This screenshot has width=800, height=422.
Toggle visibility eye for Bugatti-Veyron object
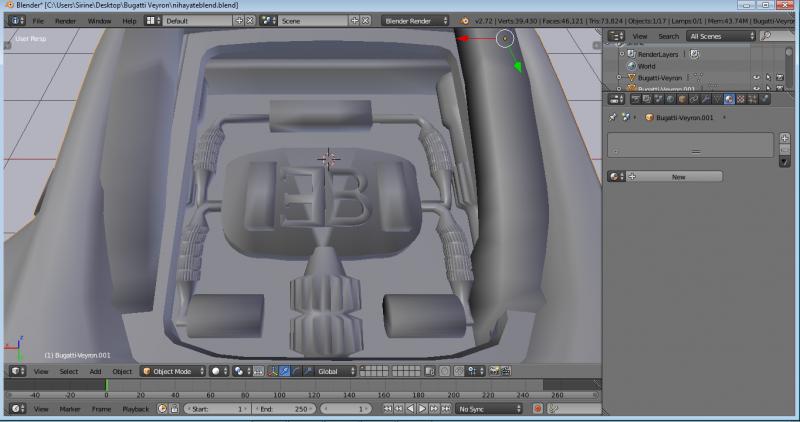click(755, 77)
